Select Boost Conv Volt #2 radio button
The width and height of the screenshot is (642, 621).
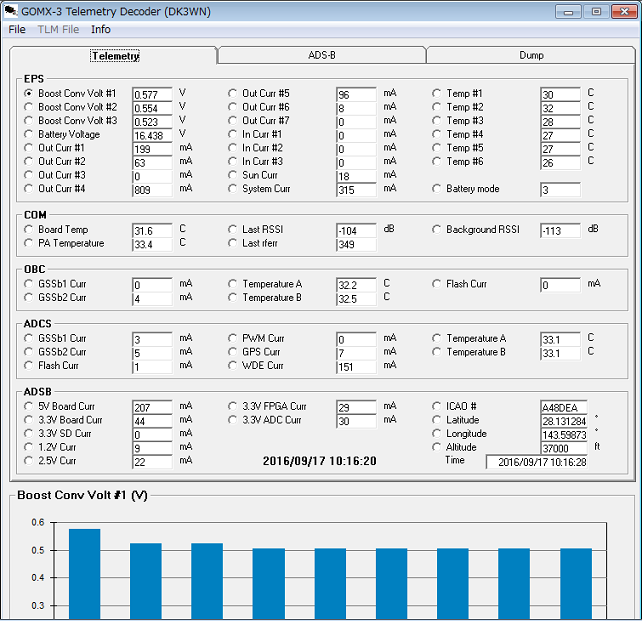click(x=28, y=107)
